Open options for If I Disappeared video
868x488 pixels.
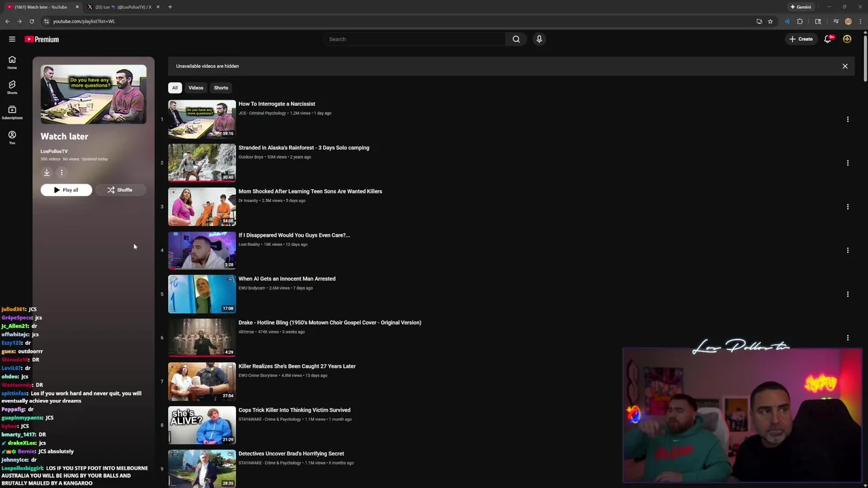pyautogui.click(x=847, y=250)
